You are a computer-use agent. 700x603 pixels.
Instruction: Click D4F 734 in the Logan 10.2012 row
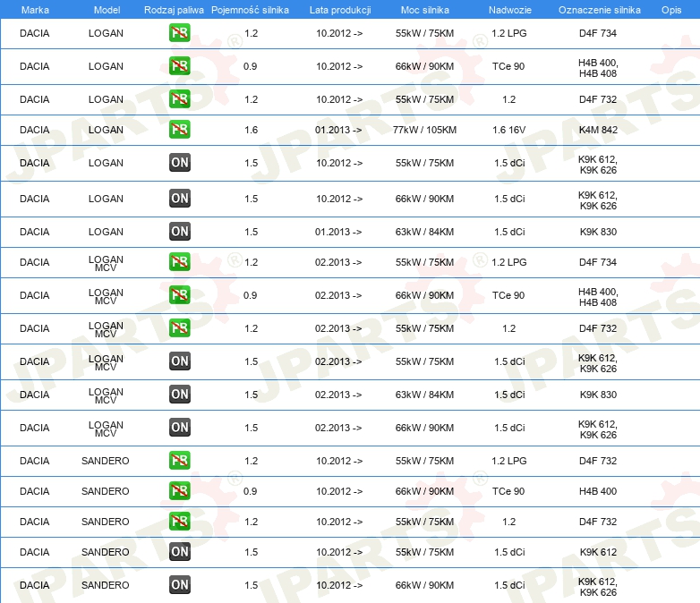pos(598,33)
